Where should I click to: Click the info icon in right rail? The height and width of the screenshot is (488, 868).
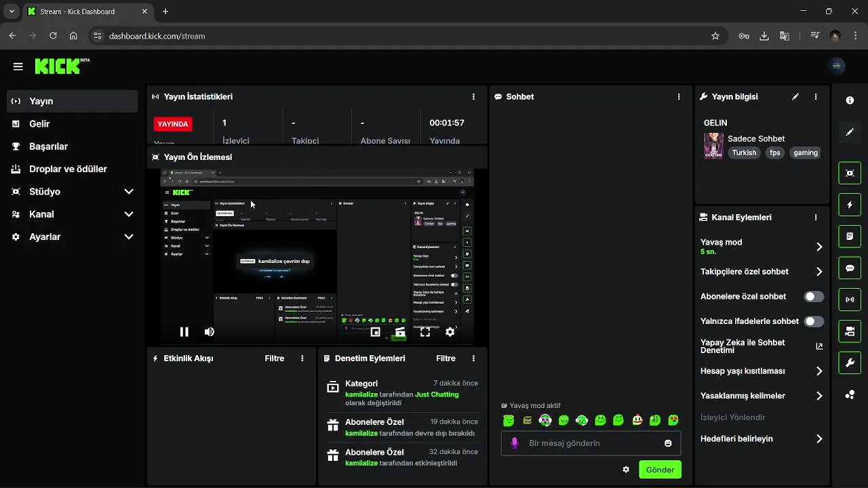point(850,100)
